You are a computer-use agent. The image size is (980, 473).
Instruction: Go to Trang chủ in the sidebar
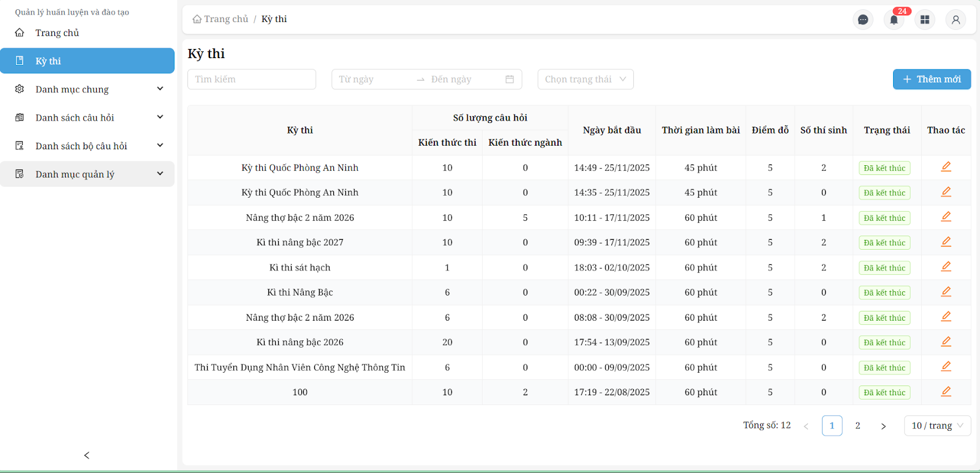tap(57, 33)
